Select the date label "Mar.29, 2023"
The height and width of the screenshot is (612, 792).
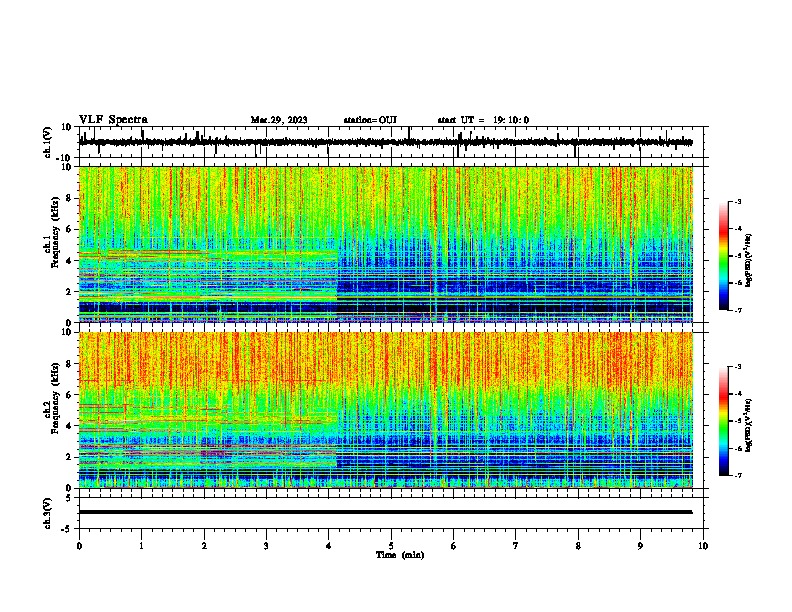coord(279,120)
